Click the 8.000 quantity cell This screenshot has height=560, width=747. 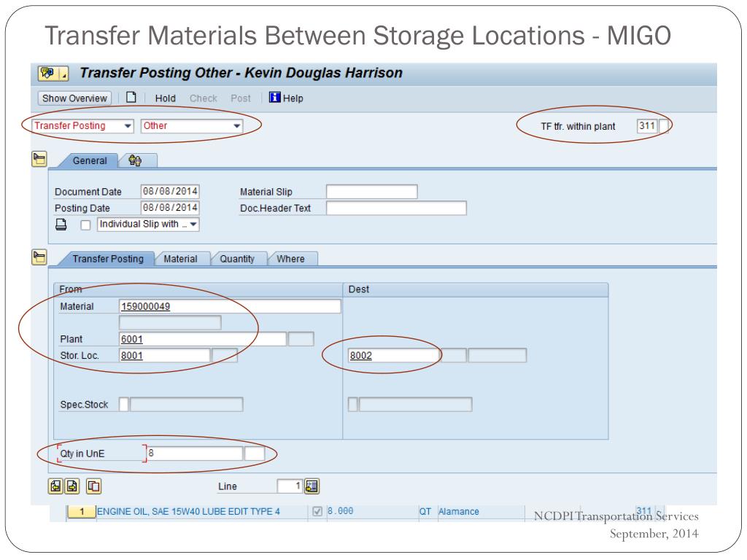click(x=340, y=511)
